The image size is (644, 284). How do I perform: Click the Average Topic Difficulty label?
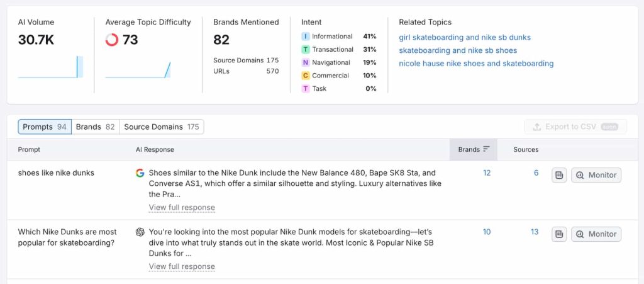pyautogui.click(x=148, y=22)
